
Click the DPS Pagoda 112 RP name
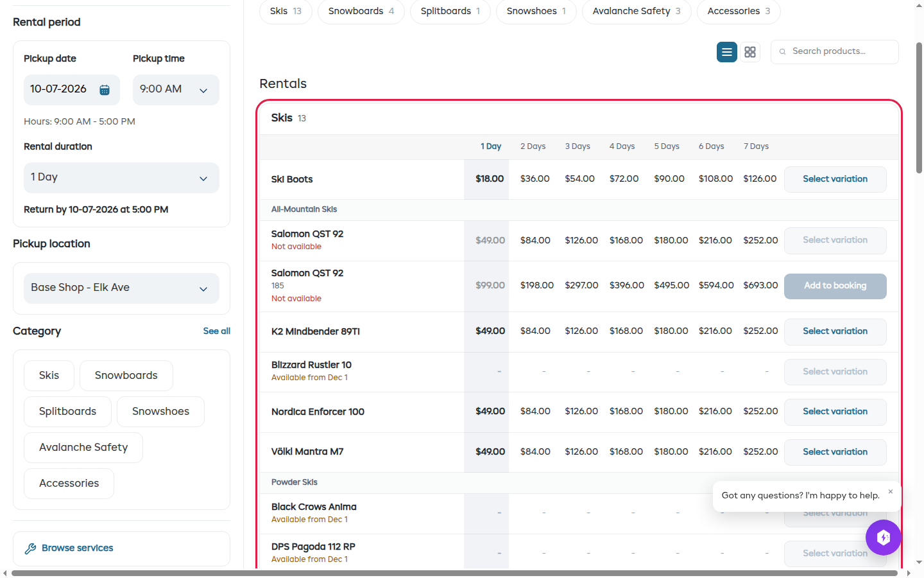coord(313,547)
